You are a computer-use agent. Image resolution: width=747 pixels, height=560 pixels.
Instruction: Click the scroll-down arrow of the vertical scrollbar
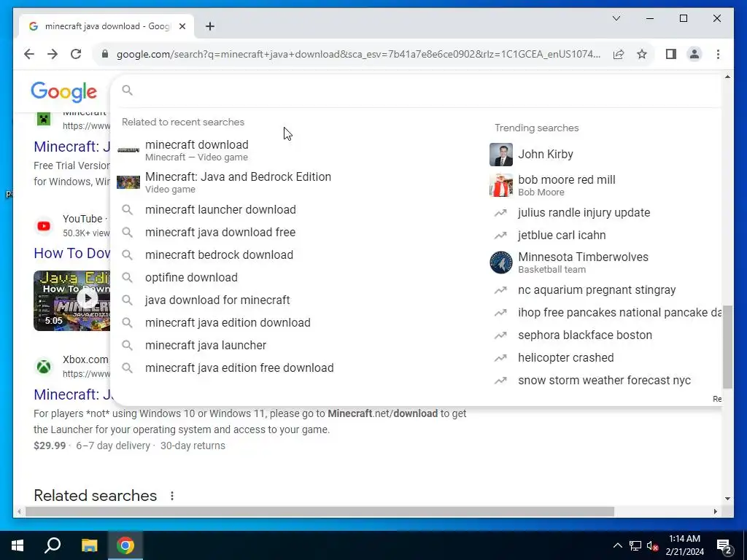pyautogui.click(x=727, y=499)
